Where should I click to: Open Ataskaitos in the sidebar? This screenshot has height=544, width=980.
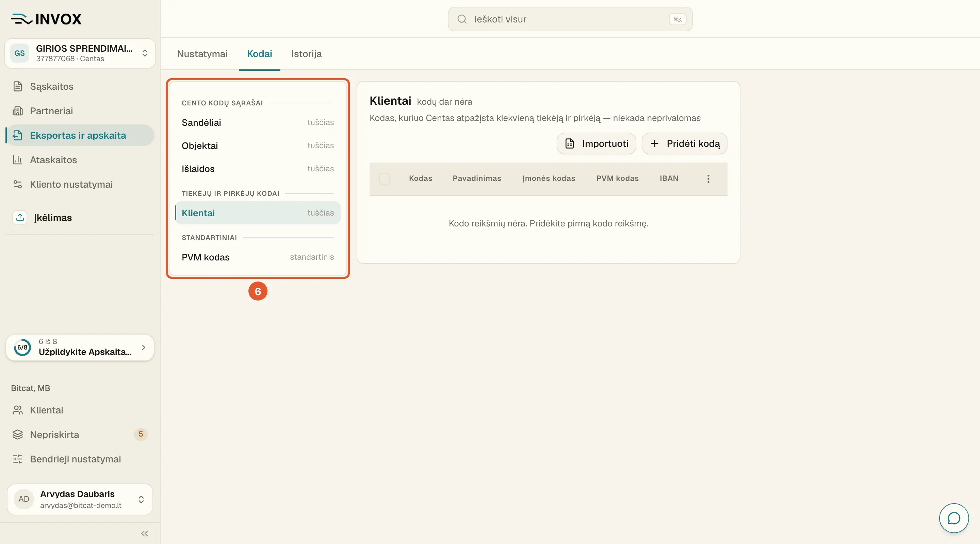pyautogui.click(x=80, y=160)
